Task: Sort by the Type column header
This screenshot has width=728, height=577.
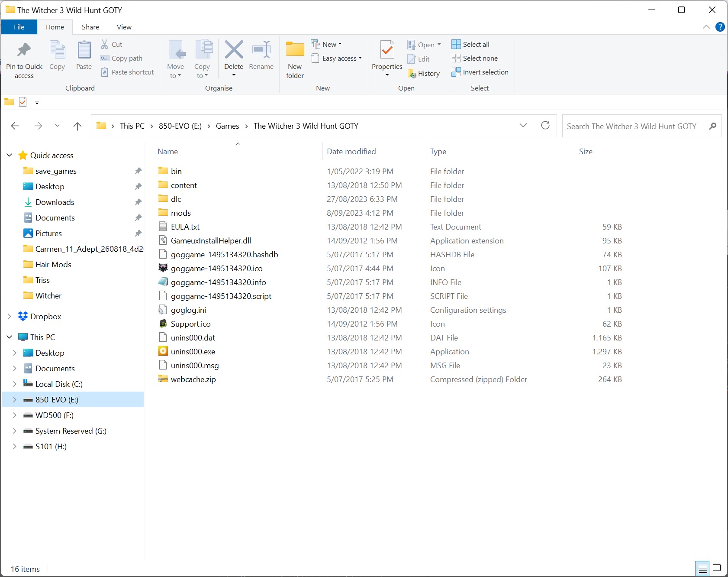Action: [x=438, y=151]
